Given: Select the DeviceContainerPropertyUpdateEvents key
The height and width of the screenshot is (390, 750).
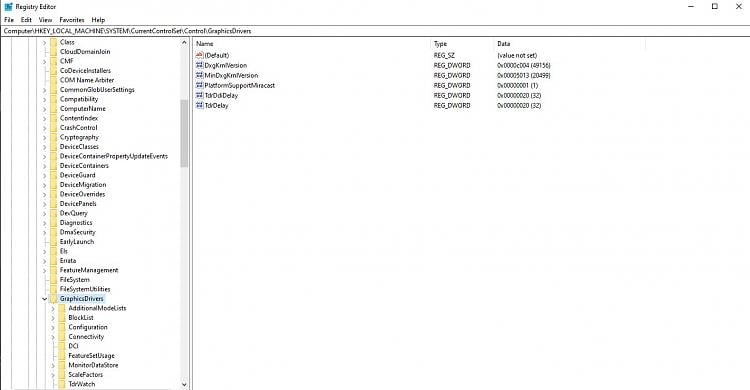Looking at the screenshot, I should (114, 156).
